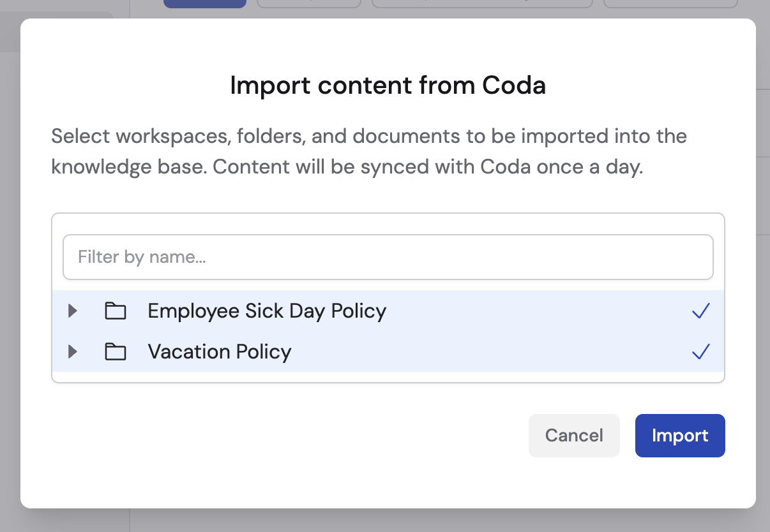Click the blue checkmark beside Vacation Policy
Screen dimensions: 770x532
700,351
